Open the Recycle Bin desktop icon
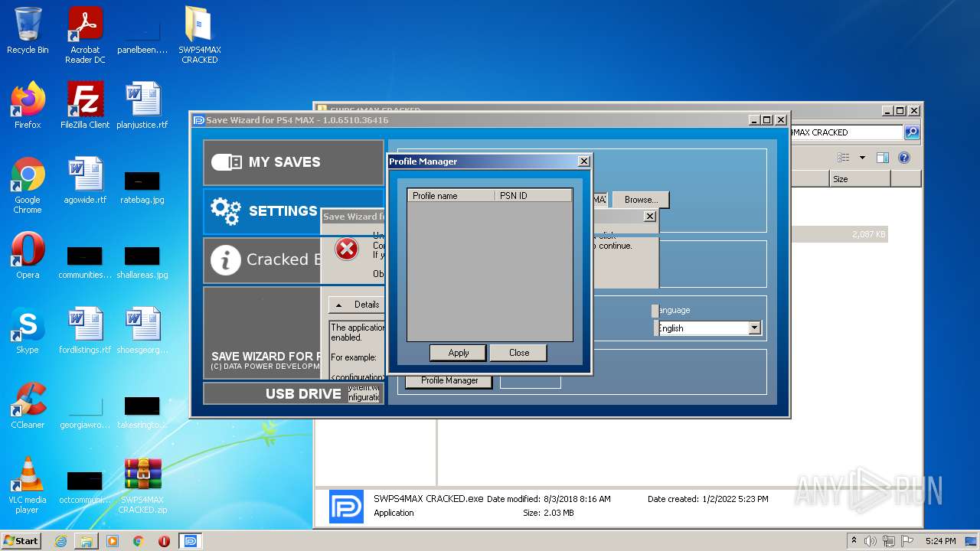This screenshot has width=980, height=551. pyautogui.click(x=28, y=31)
